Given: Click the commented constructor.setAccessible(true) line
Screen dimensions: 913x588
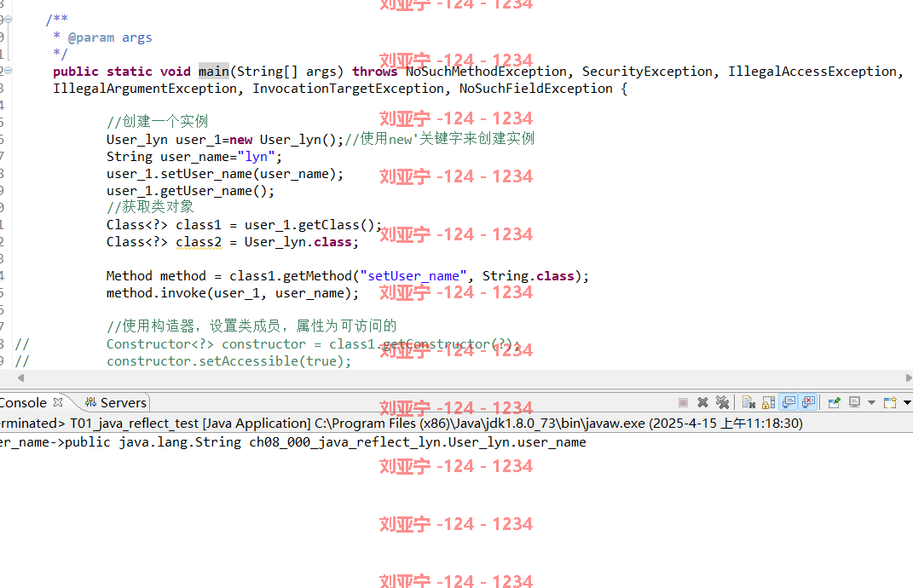Looking at the screenshot, I should tap(228, 361).
